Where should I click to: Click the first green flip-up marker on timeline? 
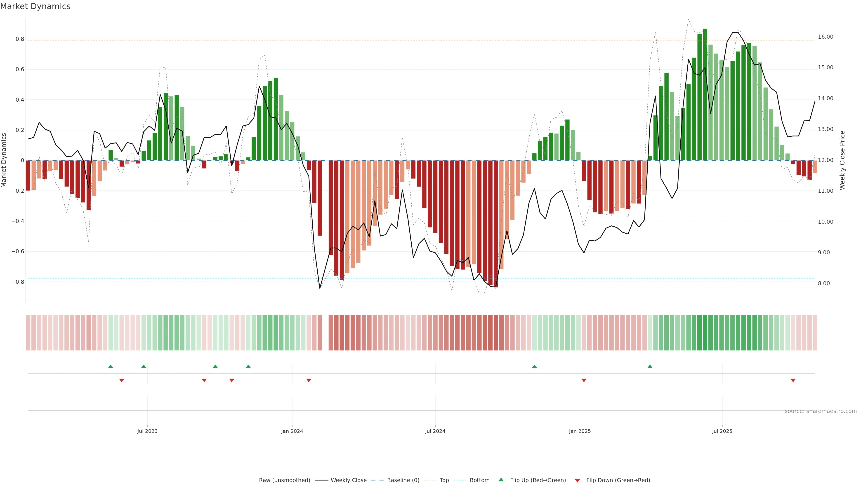[x=111, y=366]
